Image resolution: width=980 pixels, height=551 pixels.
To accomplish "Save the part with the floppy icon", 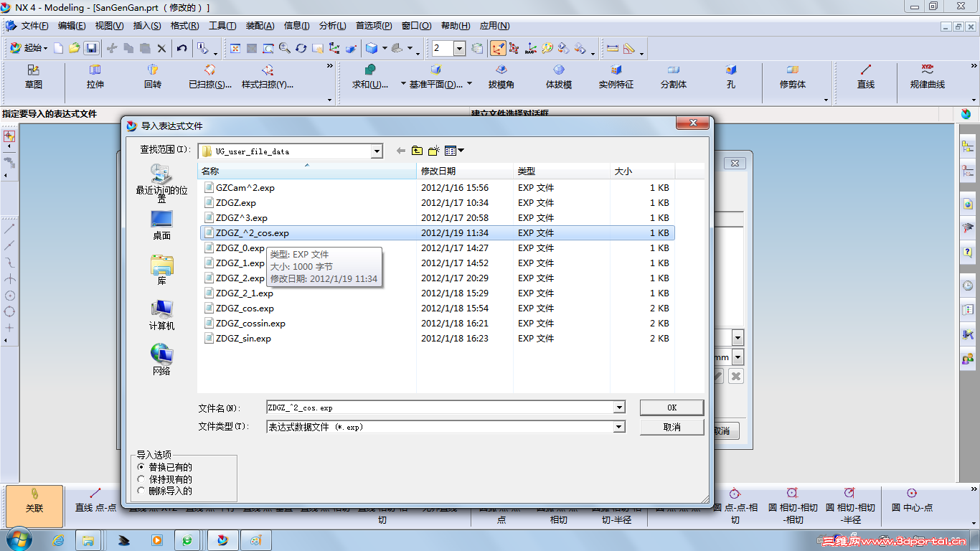I will click(91, 48).
